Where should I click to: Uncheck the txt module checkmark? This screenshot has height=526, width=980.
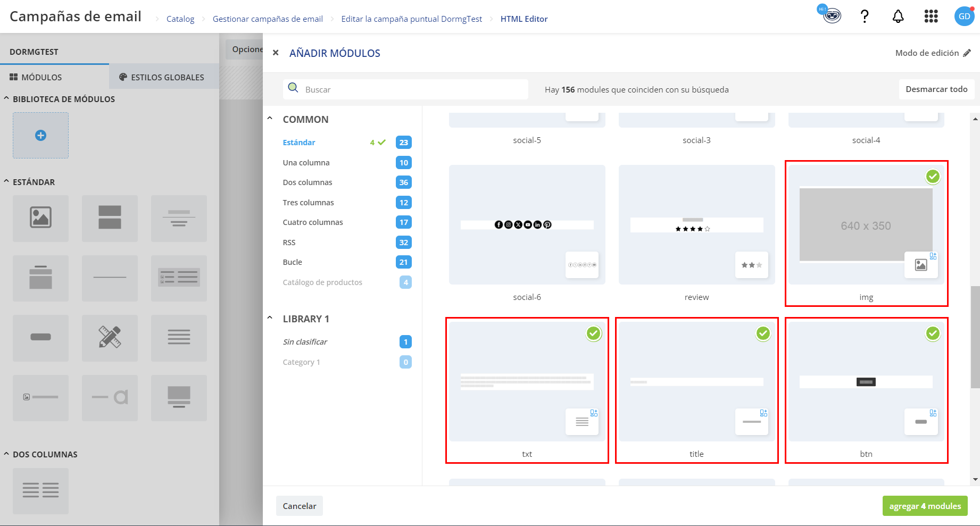594,333
